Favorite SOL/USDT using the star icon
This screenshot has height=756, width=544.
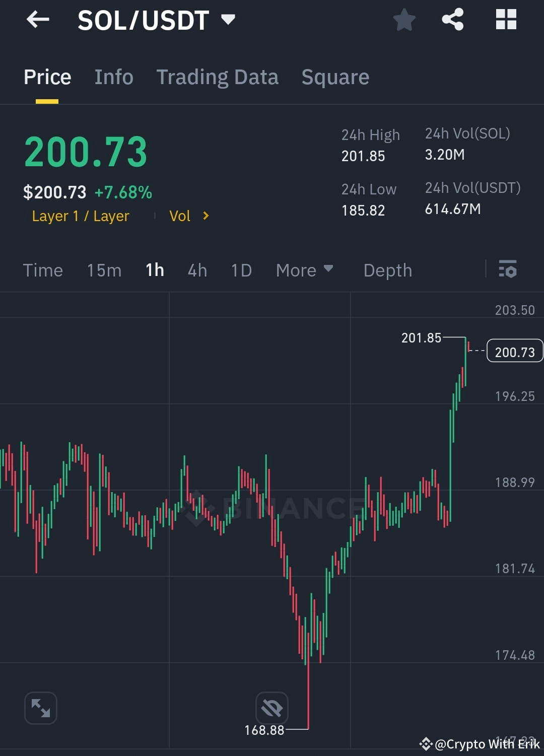404,20
